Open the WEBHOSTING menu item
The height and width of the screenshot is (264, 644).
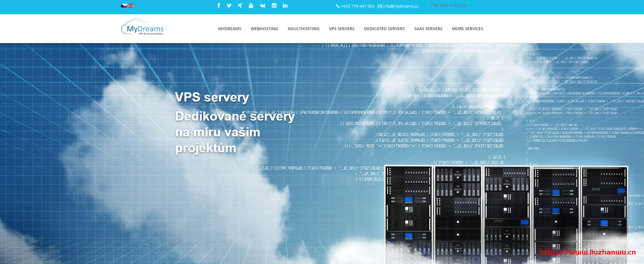coord(264,29)
